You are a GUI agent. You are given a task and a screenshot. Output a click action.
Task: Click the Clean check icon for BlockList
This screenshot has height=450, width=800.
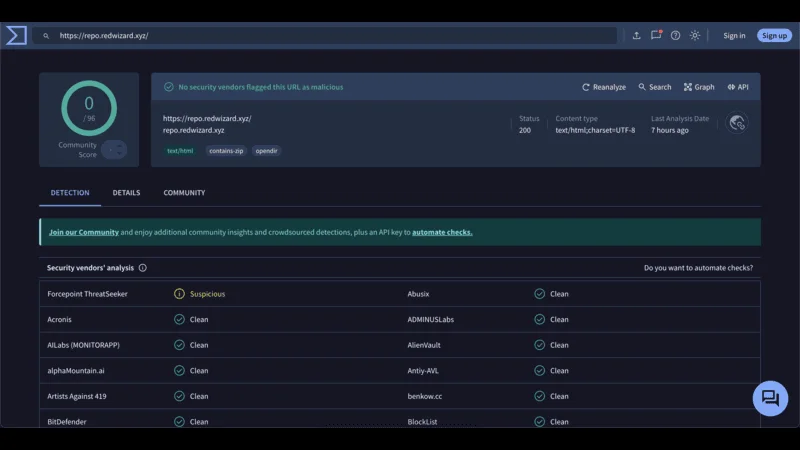[x=539, y=421]
